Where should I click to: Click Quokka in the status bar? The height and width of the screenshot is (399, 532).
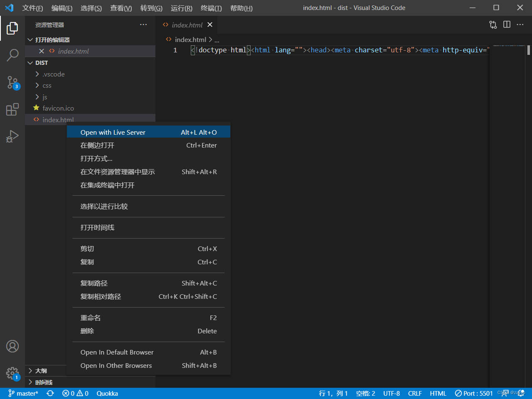(107, 393)
